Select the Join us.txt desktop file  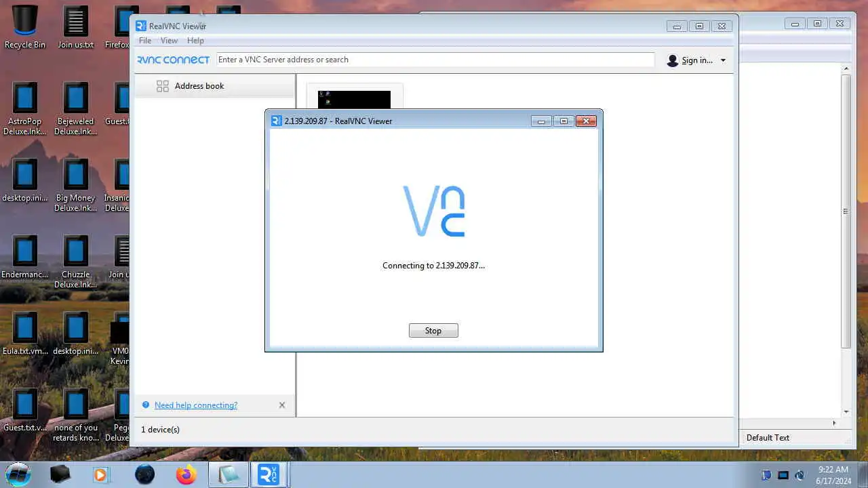coord(76,28)
